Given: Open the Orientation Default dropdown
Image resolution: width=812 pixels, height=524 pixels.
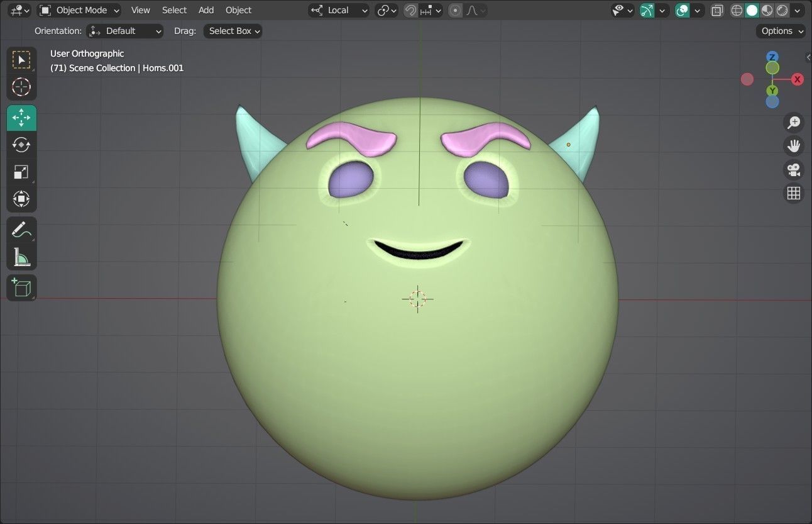Looking at the screenshot, I should [124, 31].
